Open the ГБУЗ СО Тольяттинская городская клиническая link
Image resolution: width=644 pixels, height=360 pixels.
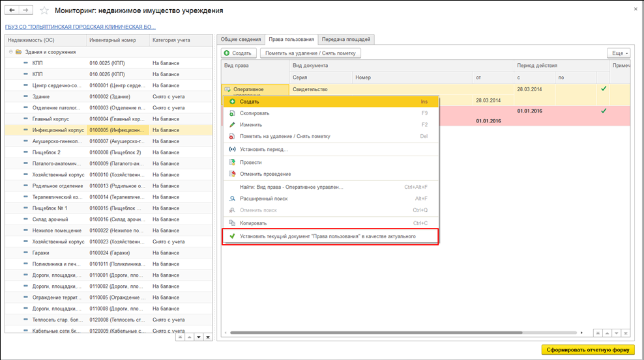tap(80, 27)
